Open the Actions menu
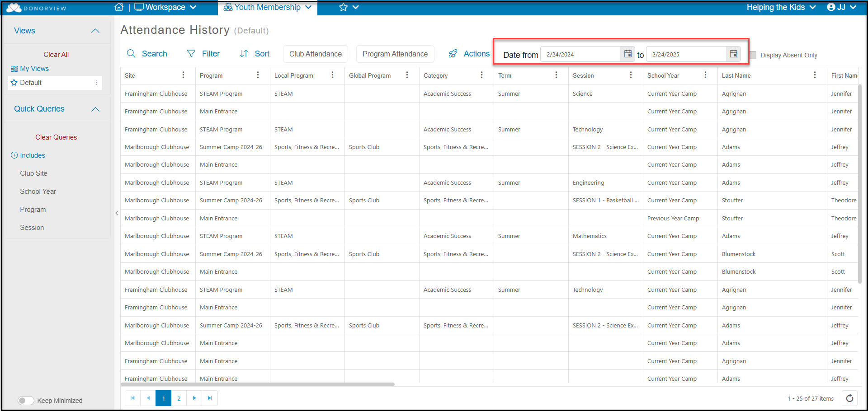Screen dimensions: 868x411 pos(469,54)
